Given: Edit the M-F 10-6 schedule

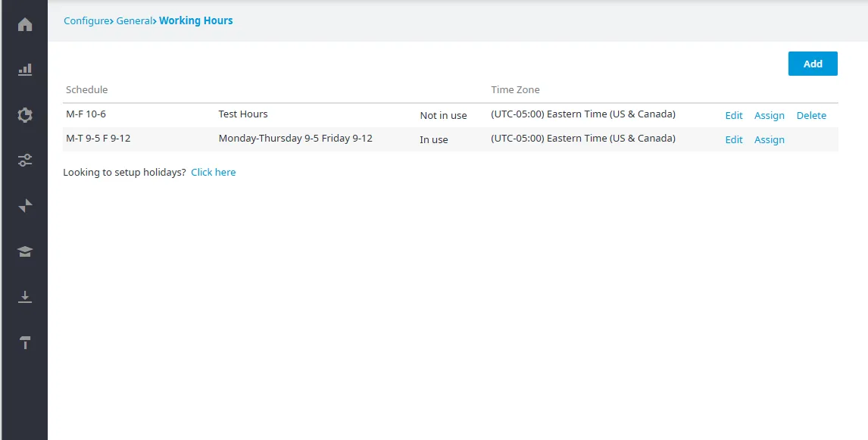Looking at the screenshot, I should point(733,116).
